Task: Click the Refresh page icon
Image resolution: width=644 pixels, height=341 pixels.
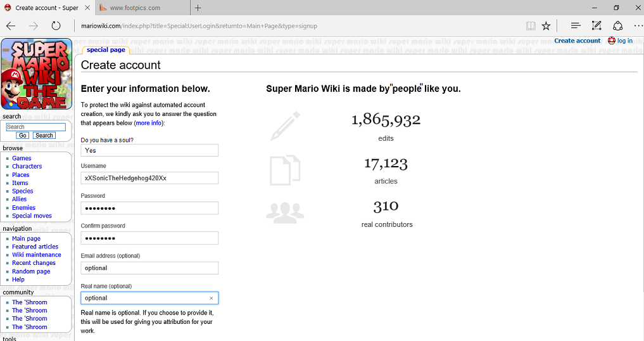Action: point(56,26)
